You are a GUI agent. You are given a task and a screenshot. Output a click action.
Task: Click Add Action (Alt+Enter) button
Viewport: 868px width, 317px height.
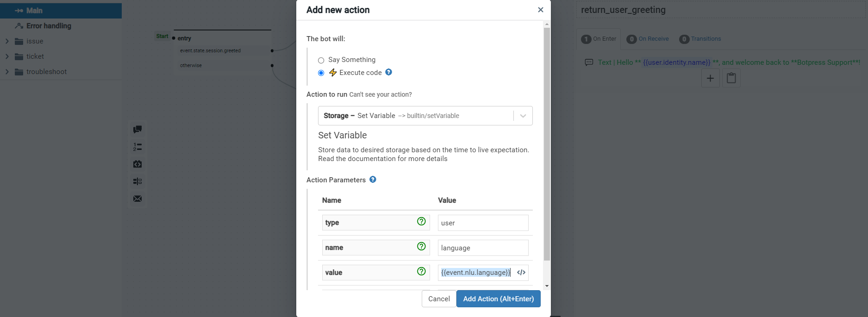pos(498,299)
